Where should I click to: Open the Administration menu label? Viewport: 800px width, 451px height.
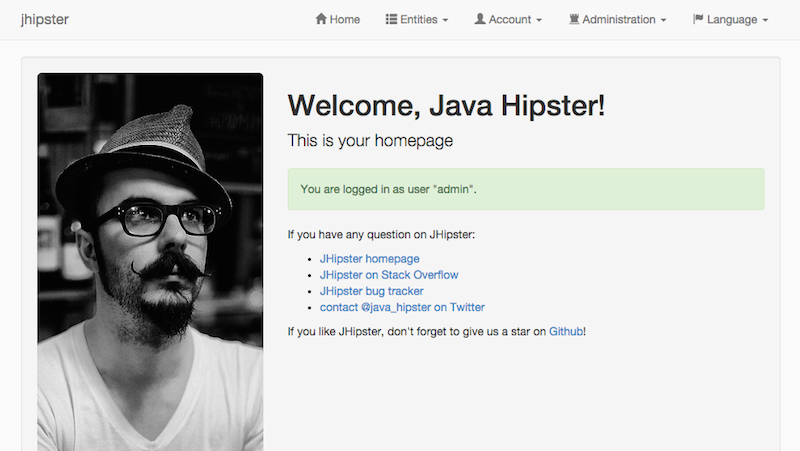(x=619, y=19)
